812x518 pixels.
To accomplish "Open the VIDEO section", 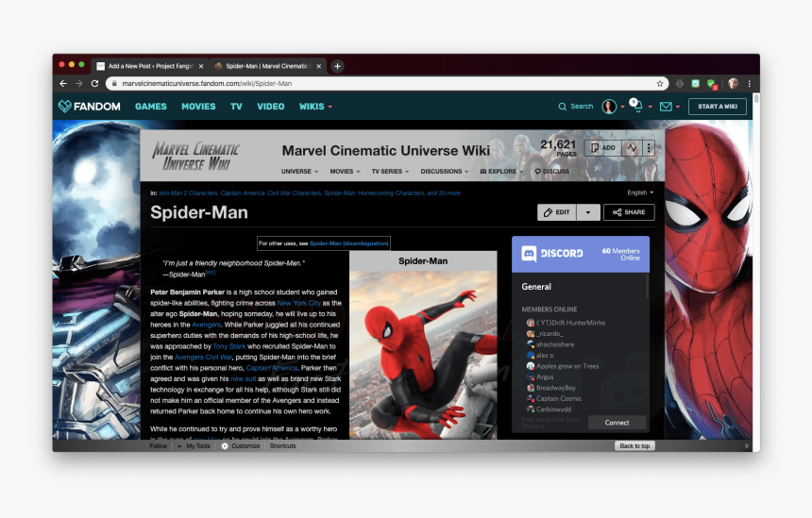I will 271,106.
